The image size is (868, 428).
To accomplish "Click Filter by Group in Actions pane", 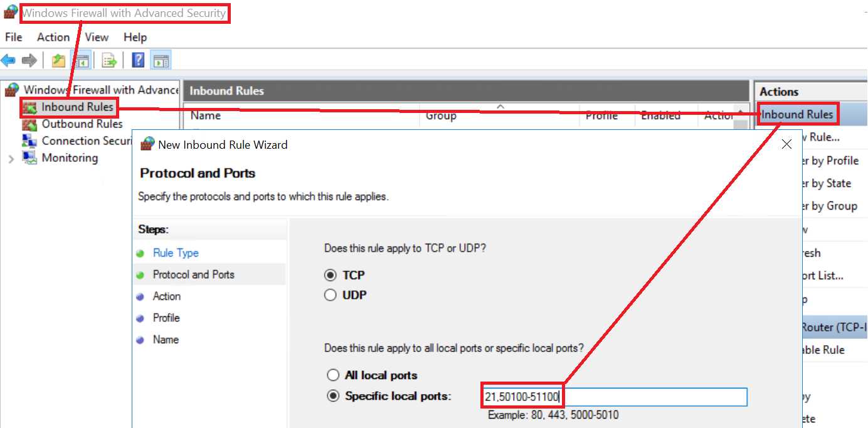I will point(830,206).
